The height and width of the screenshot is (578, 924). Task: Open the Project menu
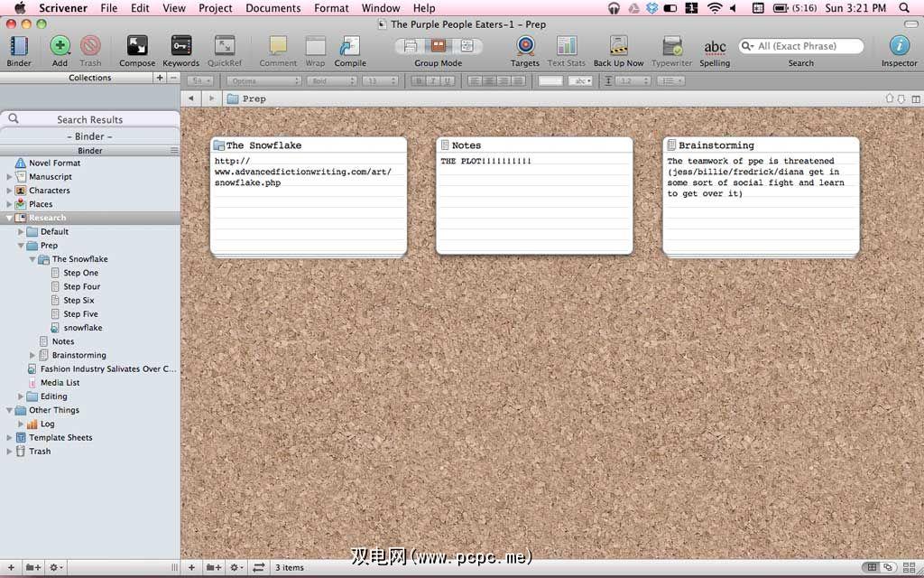pos(216,8)
